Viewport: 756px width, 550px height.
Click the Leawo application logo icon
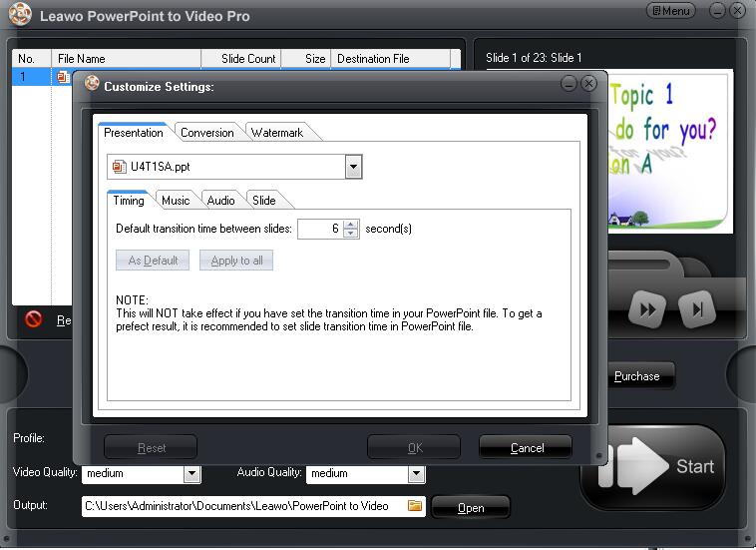tap(20, 14)
